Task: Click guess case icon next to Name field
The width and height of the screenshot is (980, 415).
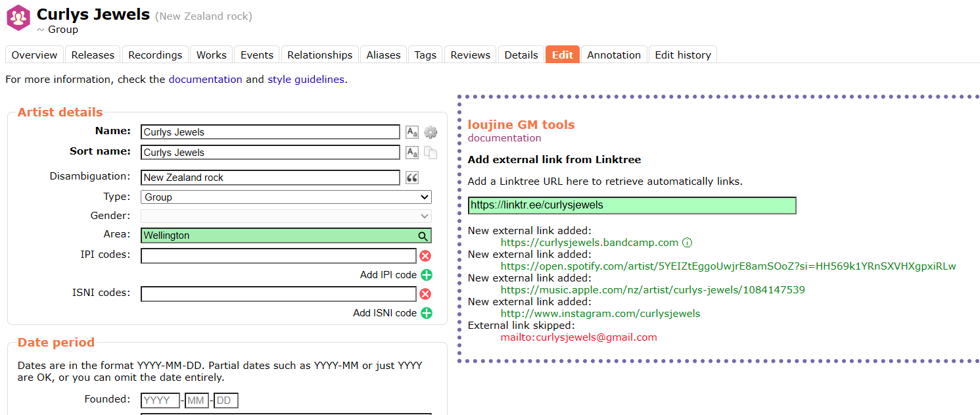Action: (412, 132)
